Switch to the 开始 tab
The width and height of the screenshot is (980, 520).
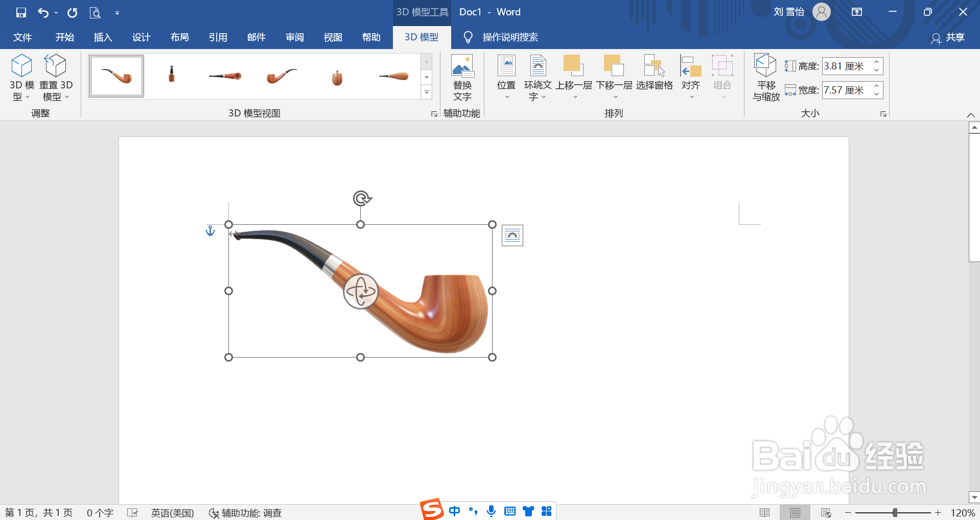click(65, 37)
